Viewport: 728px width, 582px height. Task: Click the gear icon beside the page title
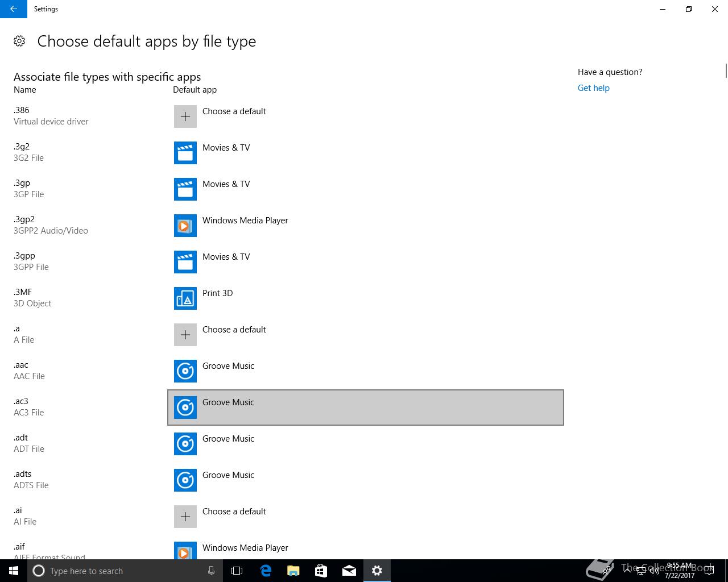point(19,41)
